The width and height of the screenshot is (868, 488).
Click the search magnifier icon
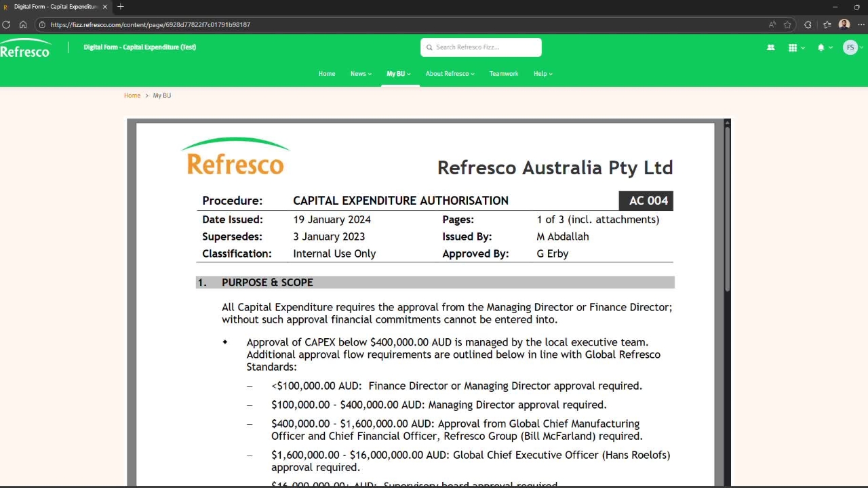click(429, 47)
